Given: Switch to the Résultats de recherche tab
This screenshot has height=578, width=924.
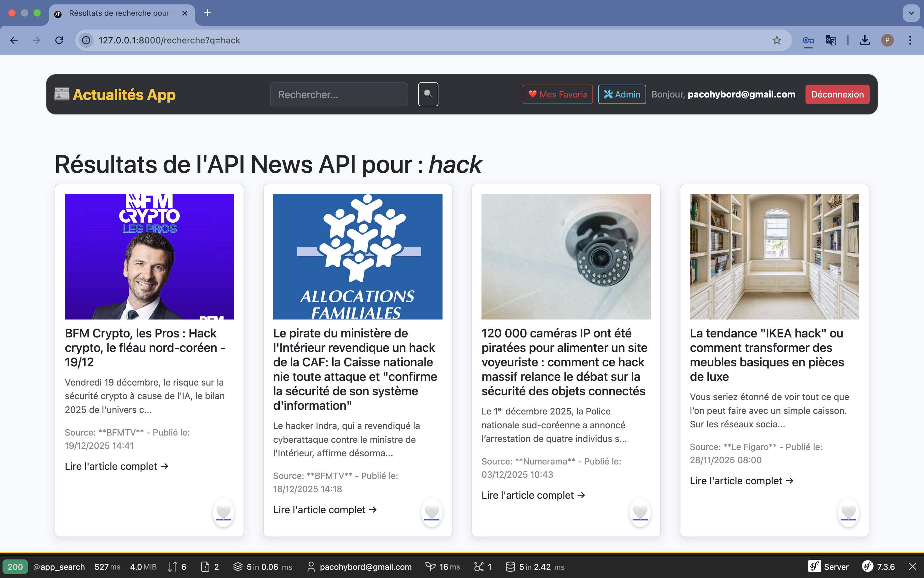Looking at the screenshot, I should (118, 13).
